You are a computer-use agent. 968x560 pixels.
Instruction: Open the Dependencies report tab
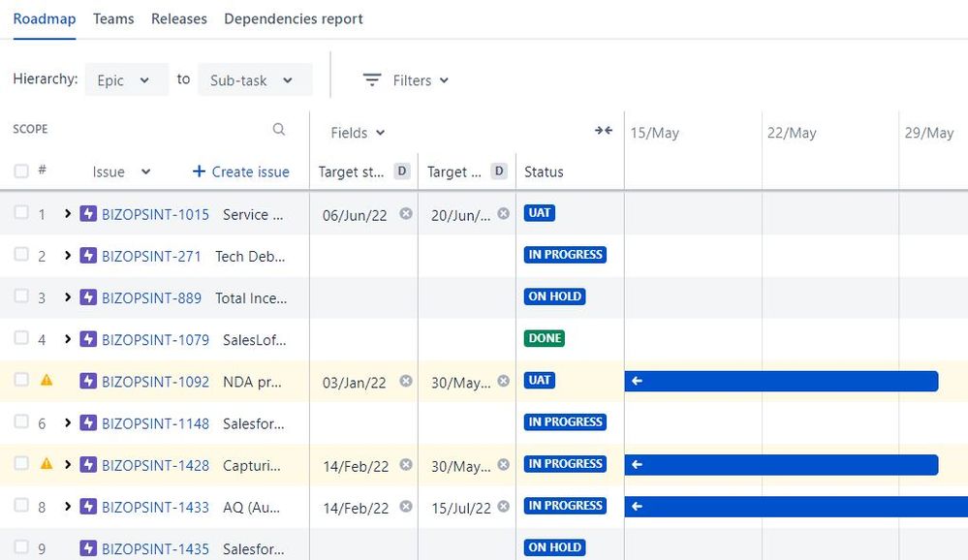coord(294,19)
